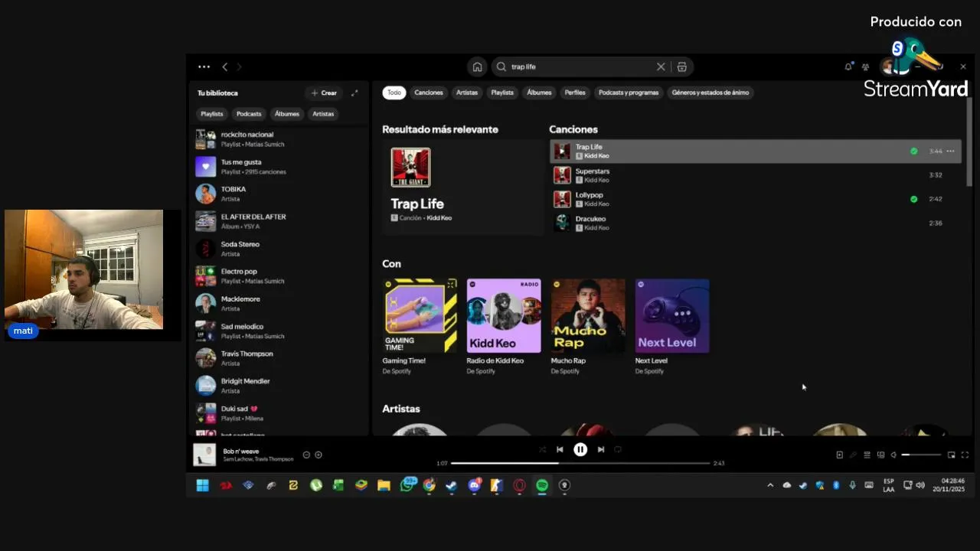
Task: Click the Spotify home icon
Action: [477, 67]
